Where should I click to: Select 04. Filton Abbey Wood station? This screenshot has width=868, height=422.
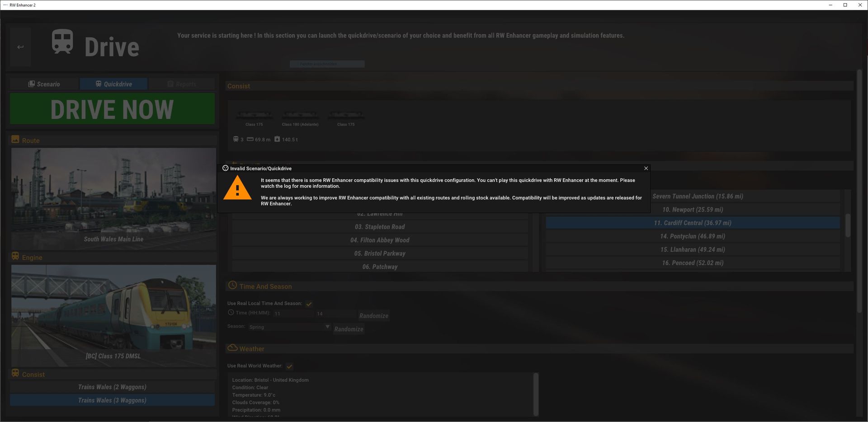click(x=380, y=240)
